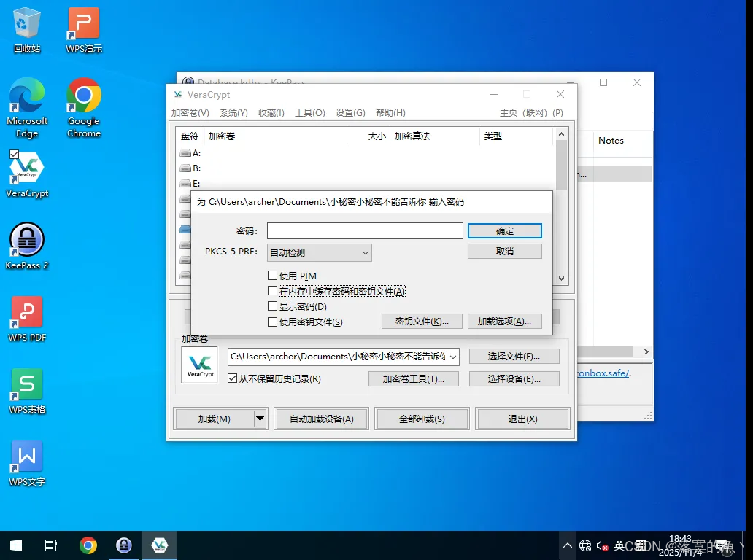Click inside the 密码 input field
Viewport: 753px width, 560px height.
pos(364,230)
